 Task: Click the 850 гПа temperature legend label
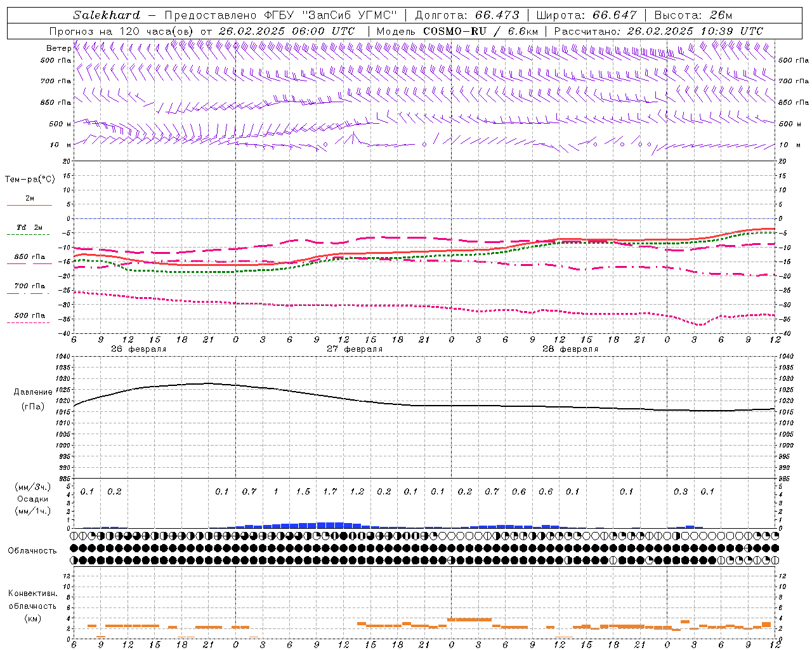pos(30,257)
